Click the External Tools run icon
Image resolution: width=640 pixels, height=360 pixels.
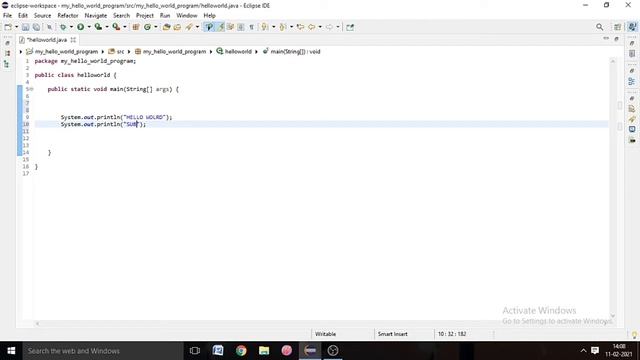(x=116, y=27)
